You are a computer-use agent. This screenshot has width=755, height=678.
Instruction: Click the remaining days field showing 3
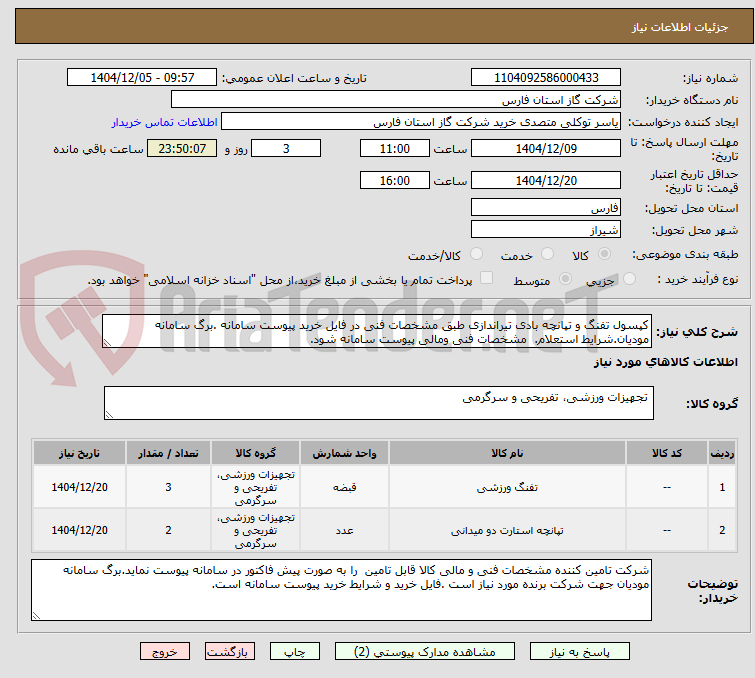pyautogui.click(x=286, y=148)
